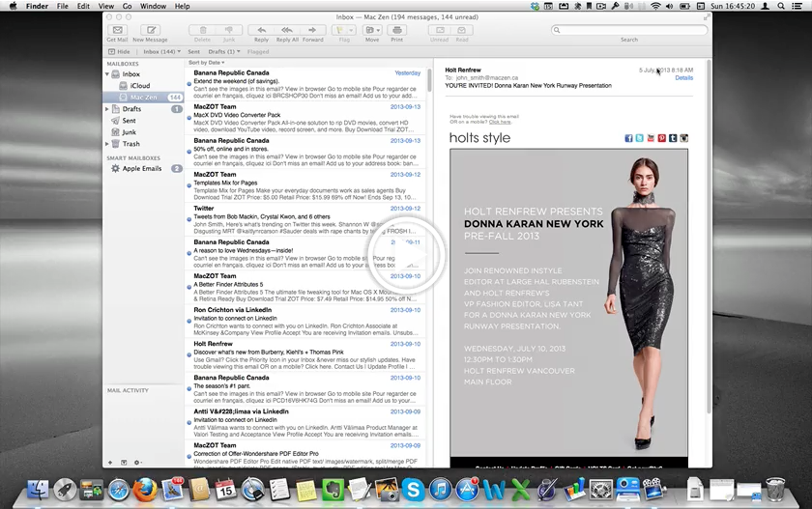This screenshot has height=509, width=812.
Task: Print the email using printer icon
Action: click(396, 30)
